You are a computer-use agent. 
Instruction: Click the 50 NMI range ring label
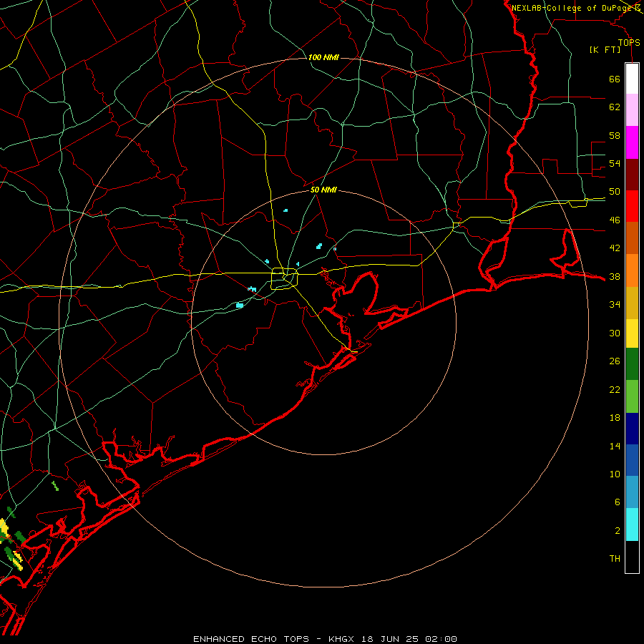tap(323, 190)
